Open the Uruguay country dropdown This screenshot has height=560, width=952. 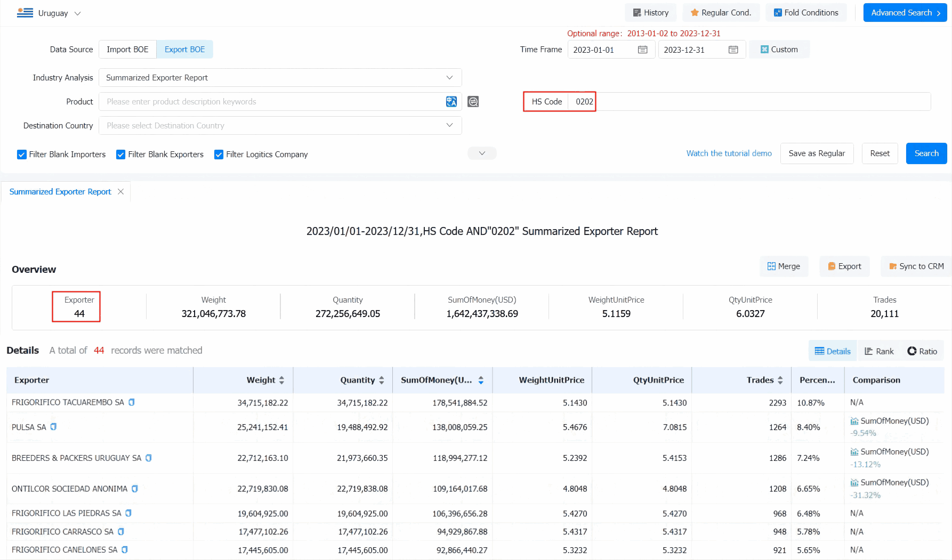tap(49, 13)
